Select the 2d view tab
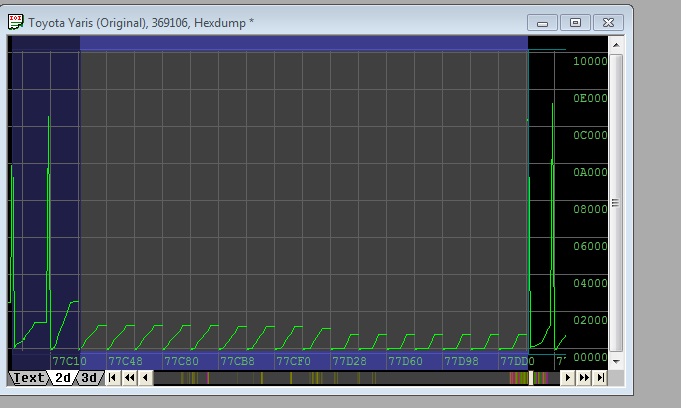The height and width of the screenshot is (408, 681). pos(62,378)
